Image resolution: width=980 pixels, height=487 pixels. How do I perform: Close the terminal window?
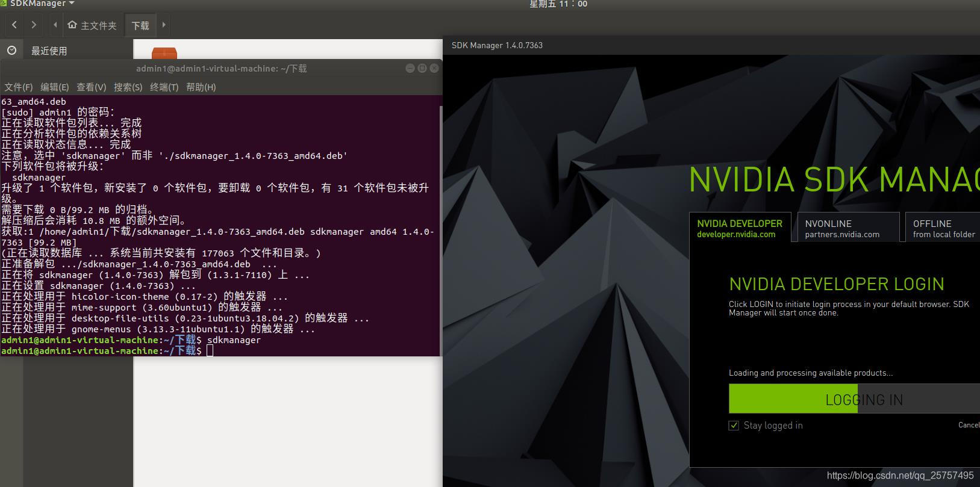point(434,68)
